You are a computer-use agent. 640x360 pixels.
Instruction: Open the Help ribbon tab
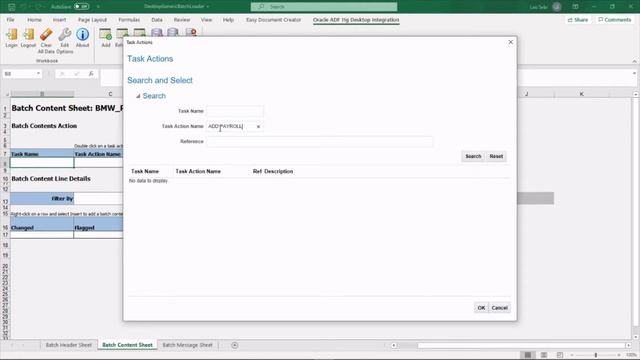228,20
